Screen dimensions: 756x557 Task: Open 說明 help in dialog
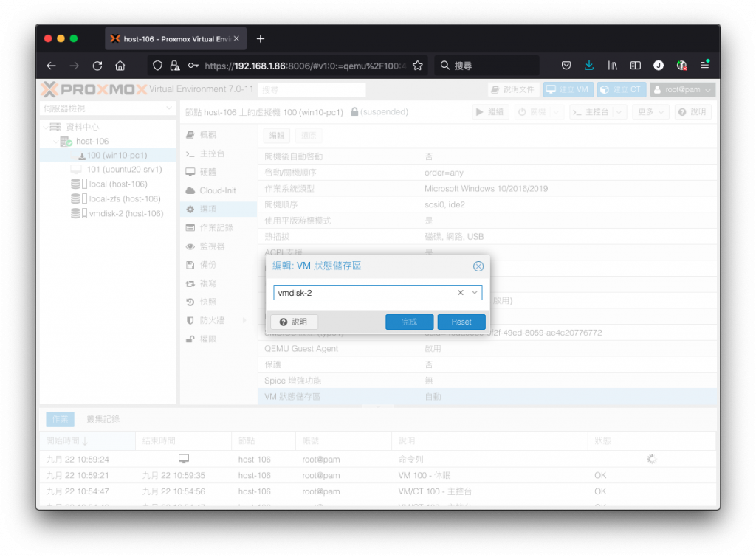pyautogui.click(x=294, y=322)
